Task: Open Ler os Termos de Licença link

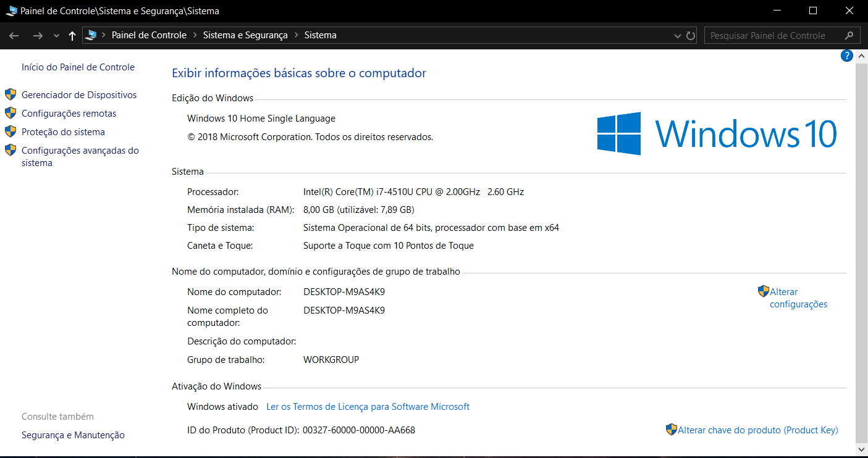Action: pyautogui.click(x=368, y=407)
